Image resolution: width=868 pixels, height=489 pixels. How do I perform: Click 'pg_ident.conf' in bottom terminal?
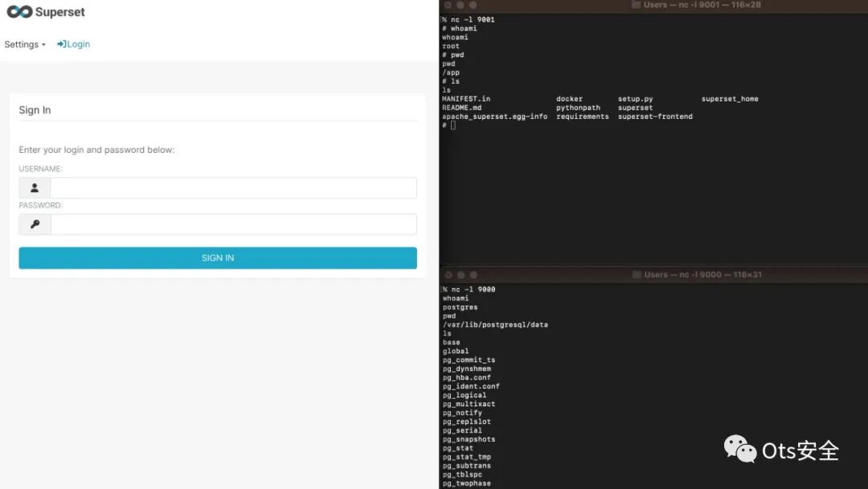pos(471,387)
